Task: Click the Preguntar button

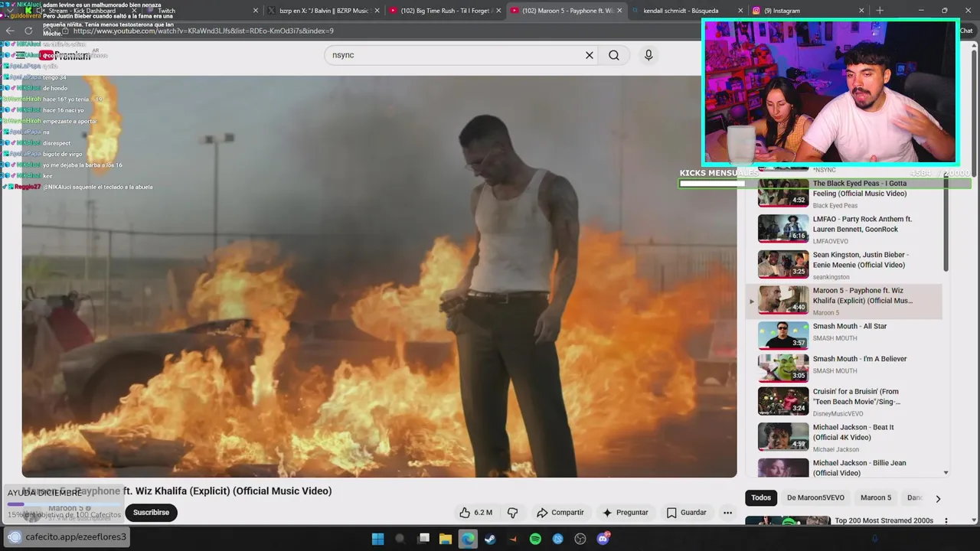Action: click(x=626, y=513)
